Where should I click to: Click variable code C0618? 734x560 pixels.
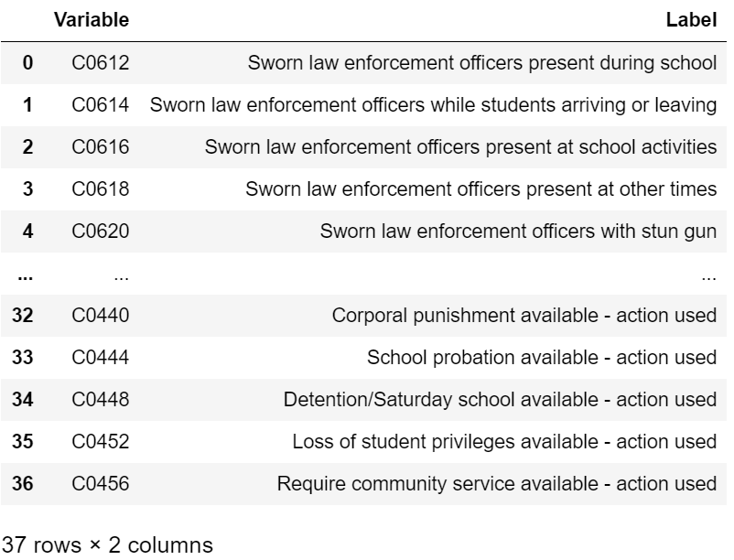(x=101, y=188)
